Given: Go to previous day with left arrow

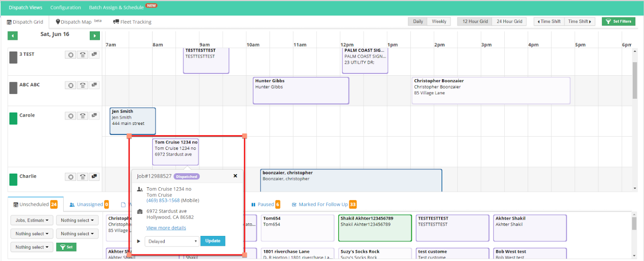Looking at the screenshot, I should point(12,36).
